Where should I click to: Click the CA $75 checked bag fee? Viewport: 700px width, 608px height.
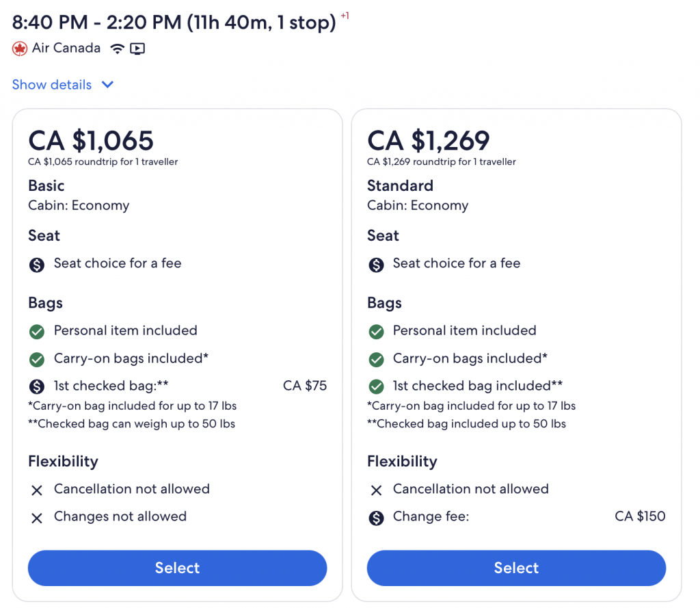point(305,386)
